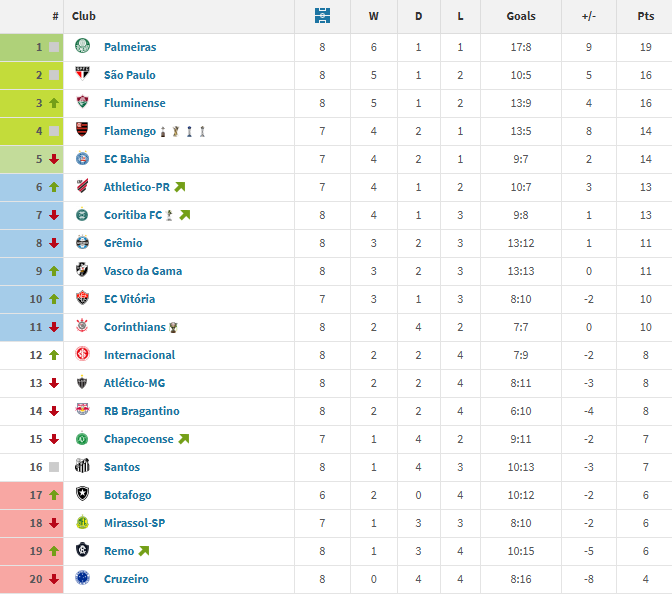The image size is (672, 595).
Task: Click the Botafogo crest icon
Action: click(82, 495)
